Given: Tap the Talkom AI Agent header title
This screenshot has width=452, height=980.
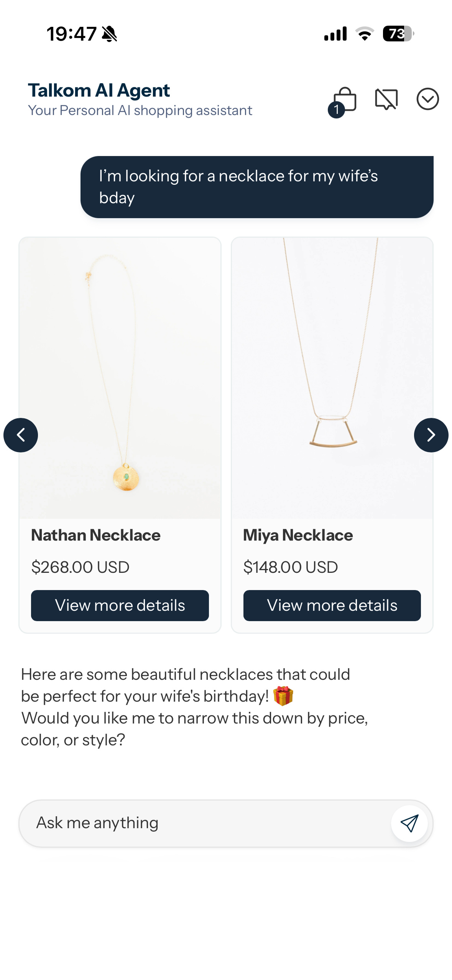Looking at the screenshot, I should 99,90.
